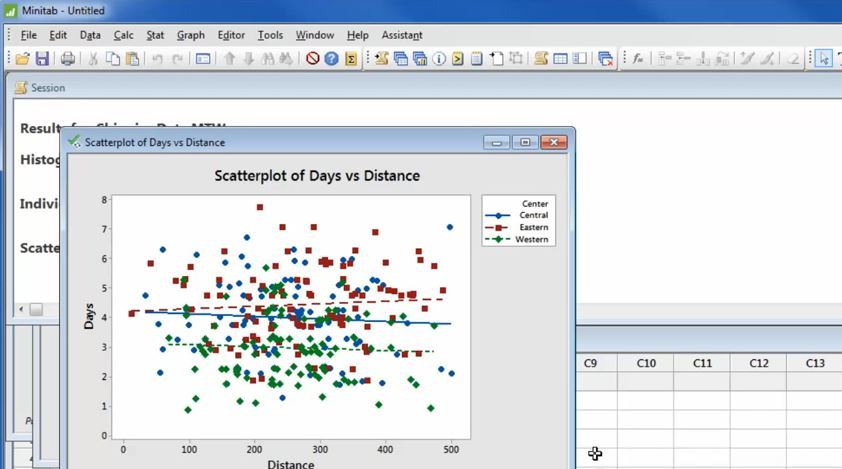Click the sigma StatGuide icon
This screenshot has width=842, height=469.
coord(351,58)
